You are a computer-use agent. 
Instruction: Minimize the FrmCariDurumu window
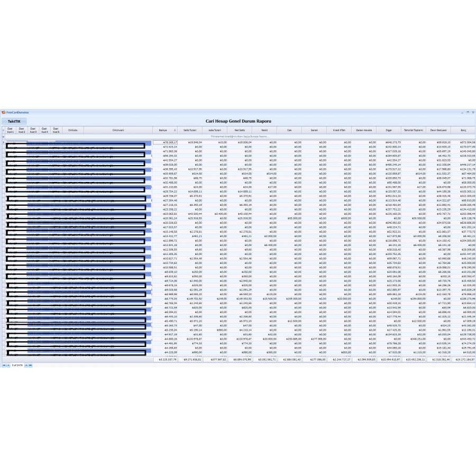pos(462,112)
